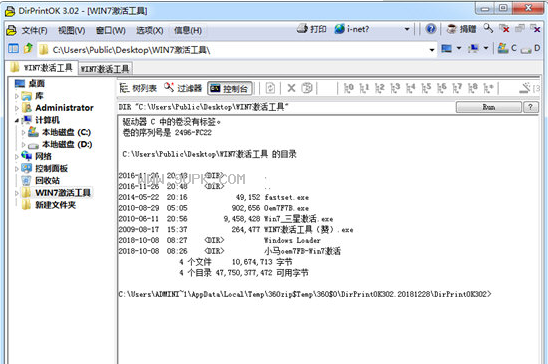Click the 打印 print icon
The image size is (548, 364).
302,29
